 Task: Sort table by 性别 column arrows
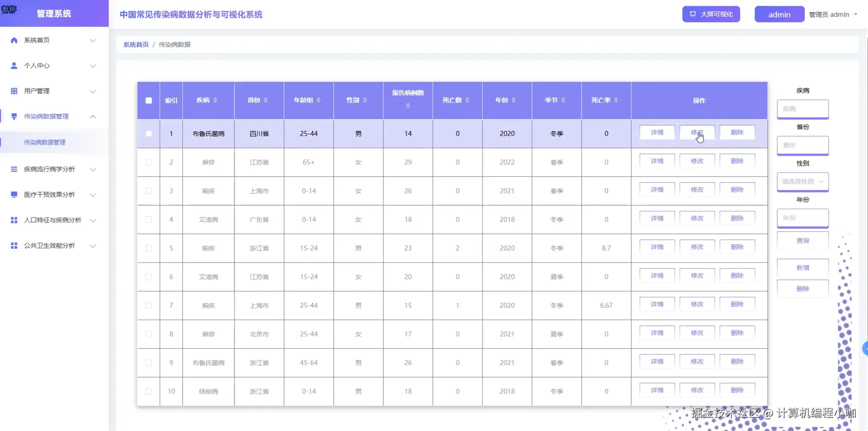pyautogui.click(x=365, y=100)
